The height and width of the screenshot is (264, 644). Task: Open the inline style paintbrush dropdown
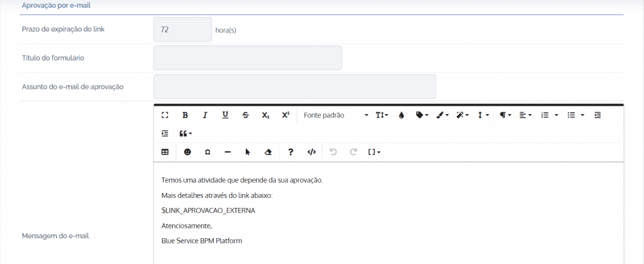(x=443, y=115)
